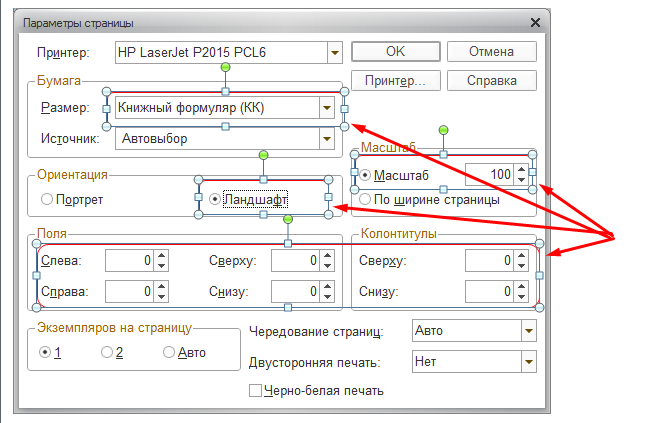Increase the Поля Сверху margin up arrow
The width and height of the screenshot is (666, 423).
coord(327,256)
